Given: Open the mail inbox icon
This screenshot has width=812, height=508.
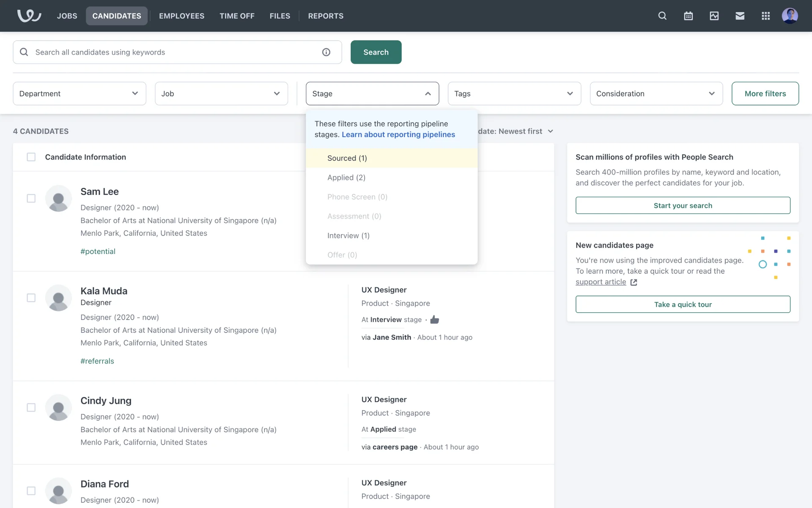Looking at the screenshot, I should (x=740, y=16).
